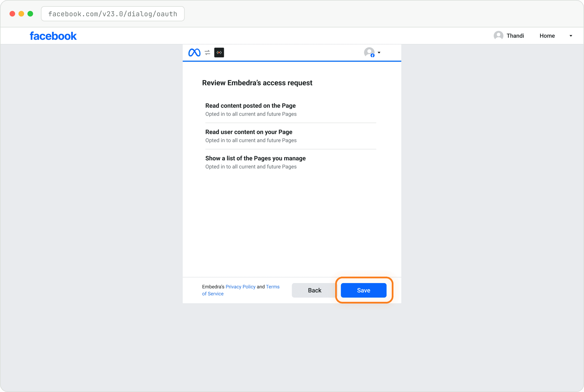Click the Embedra app icon

[x=219, y=53]
